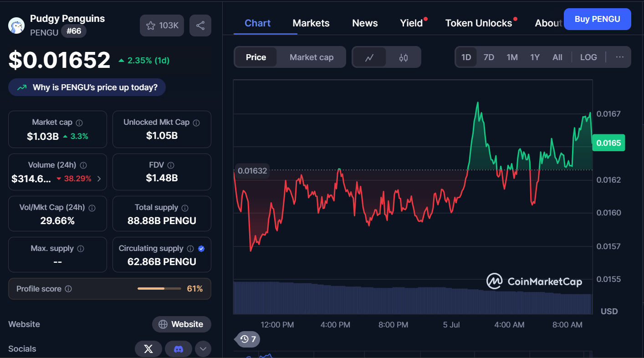Click the #66 rank badge

[x=74, y=31]
